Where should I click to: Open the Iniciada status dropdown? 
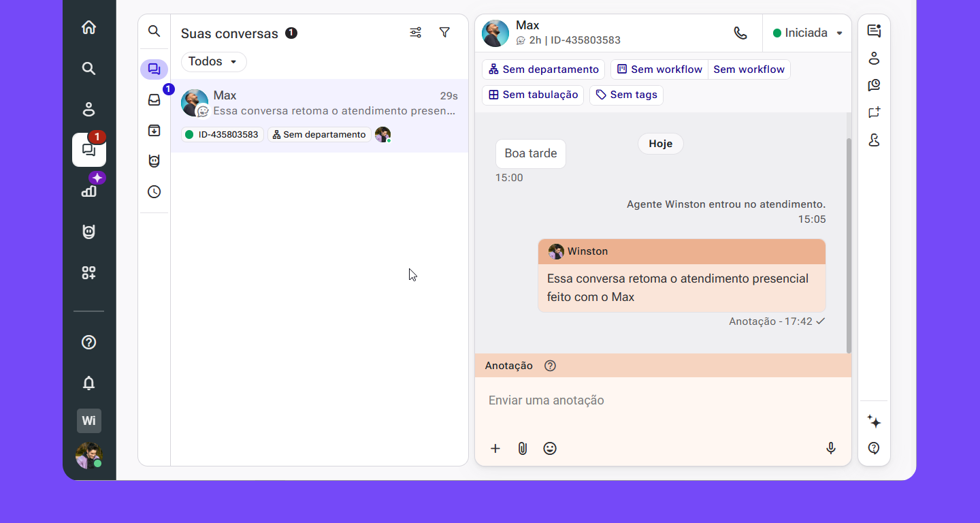click(x=807, y=33)
